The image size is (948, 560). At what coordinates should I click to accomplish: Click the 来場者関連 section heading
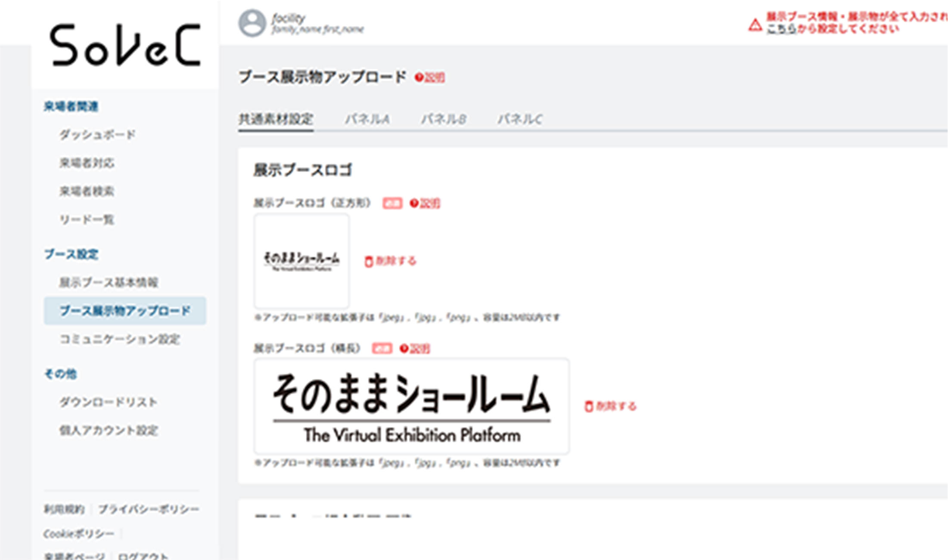point(71,107)
